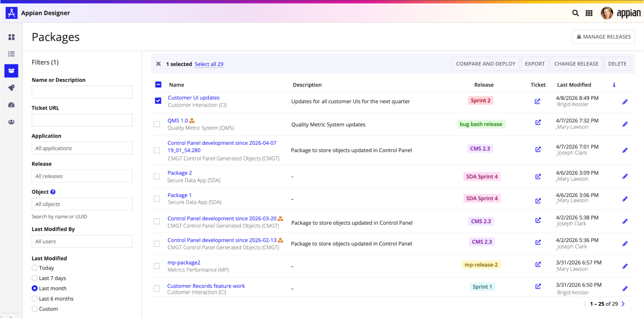Click the Delete button

(x=617, y=64)
